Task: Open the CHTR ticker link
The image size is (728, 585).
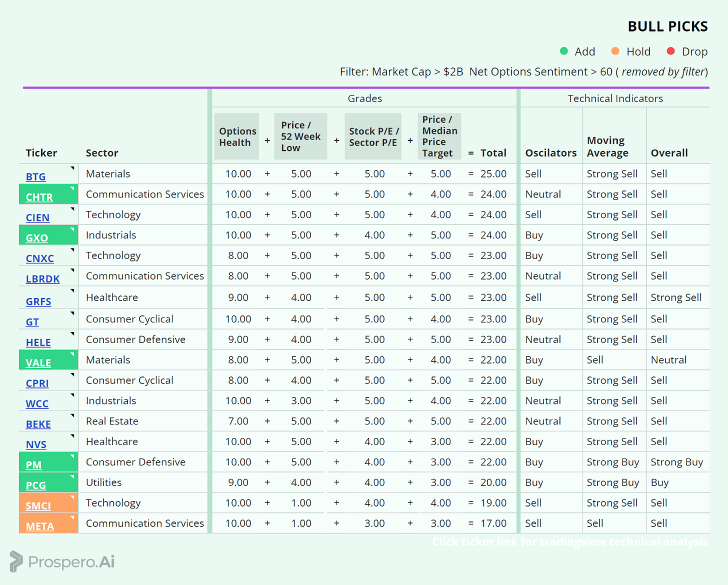Action: (39, 197)
